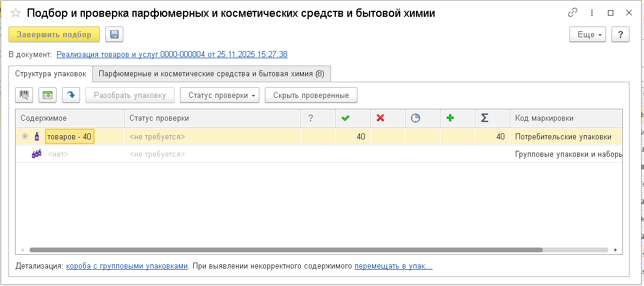The width and height of the screenshot is (644, 286).
Task: Expand the товаров - 40 row
Action: [x=25, y=136]
